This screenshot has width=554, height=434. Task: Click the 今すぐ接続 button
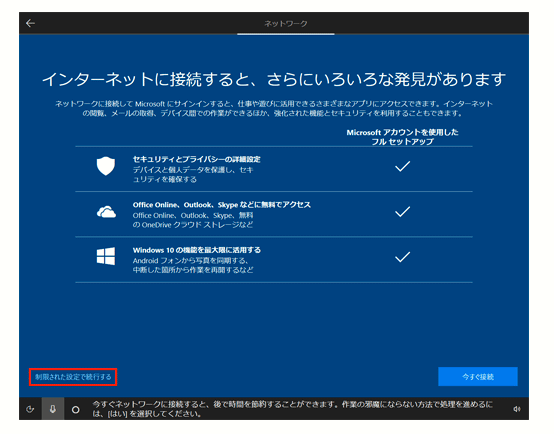pyautogui.click(x=478, y=377)
